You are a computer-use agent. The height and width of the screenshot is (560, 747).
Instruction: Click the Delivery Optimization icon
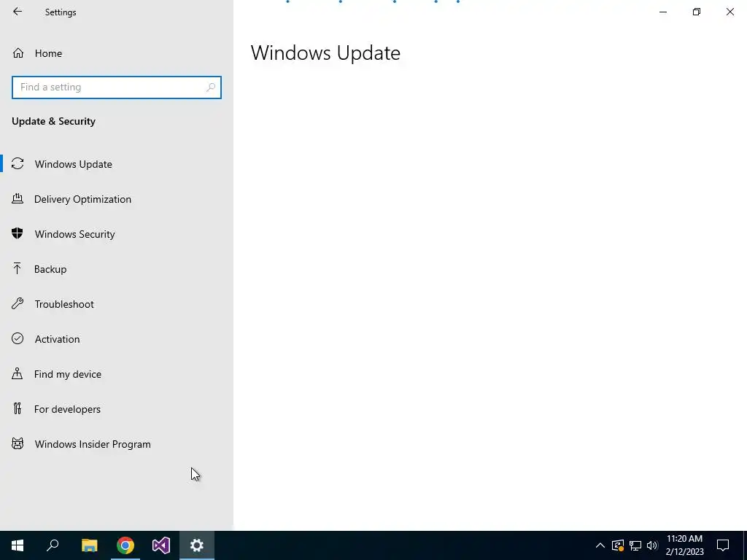18,198
